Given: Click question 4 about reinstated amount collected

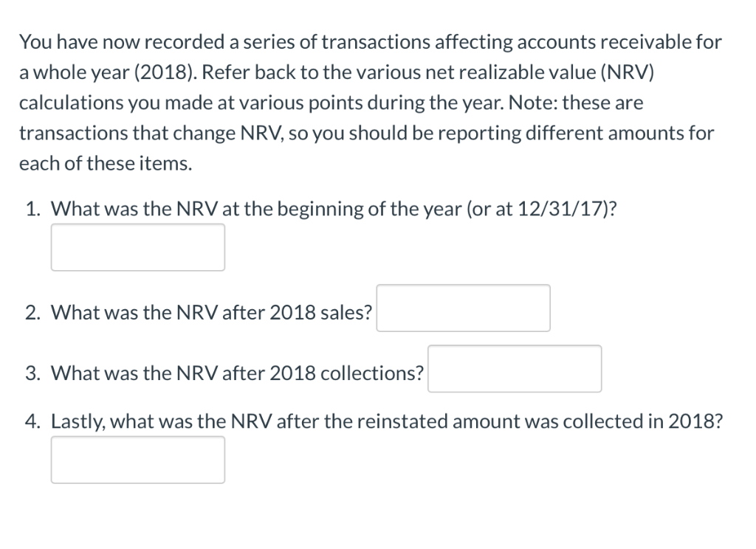Looking at the screenshot, I should click(x=384, y=421).
